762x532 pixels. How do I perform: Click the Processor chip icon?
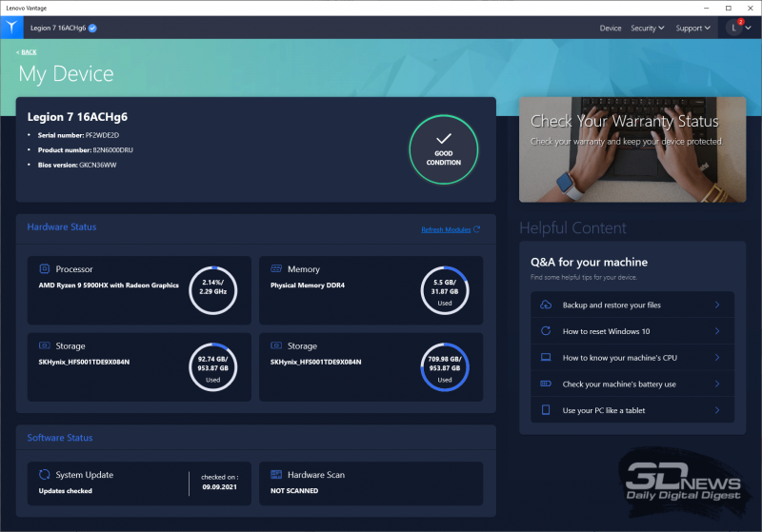pyautogui.click(x=44, y=268)
